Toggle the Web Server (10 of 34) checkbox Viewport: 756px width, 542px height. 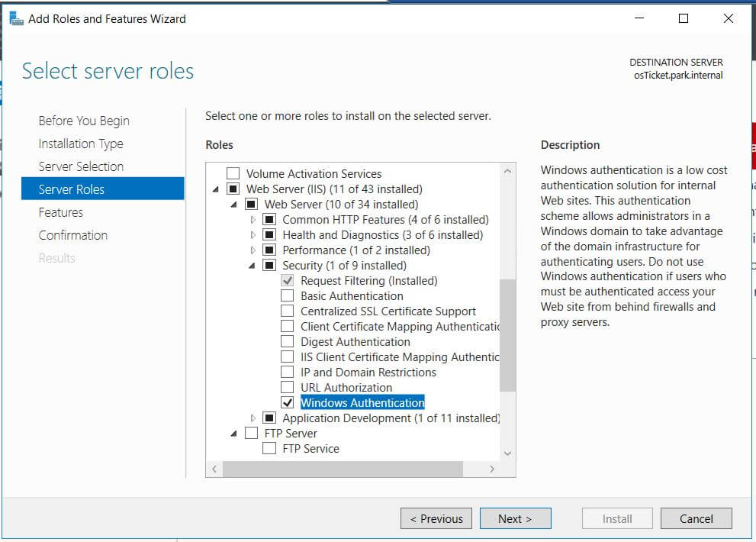coord(251,204)
